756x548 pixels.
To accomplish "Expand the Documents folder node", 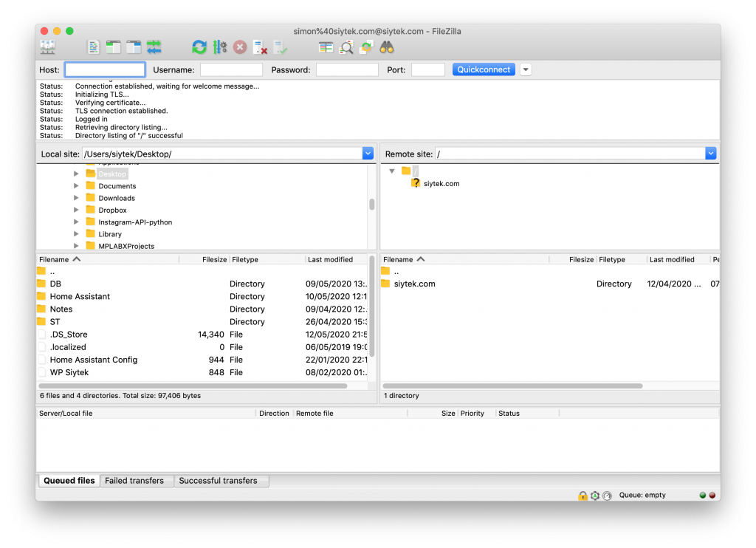I will point(76,185).
